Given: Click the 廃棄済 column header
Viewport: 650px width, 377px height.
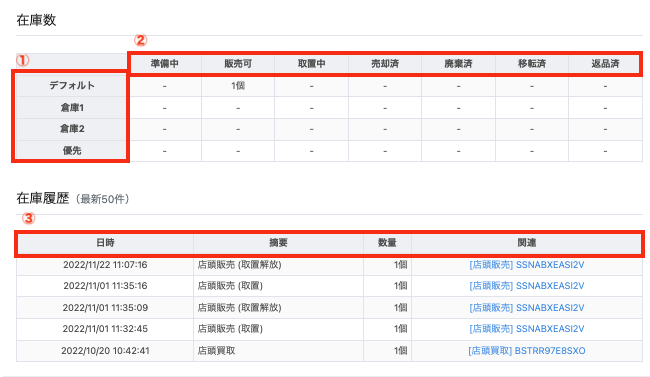Looking at the screenshot, I should click(x=458, y=63).
